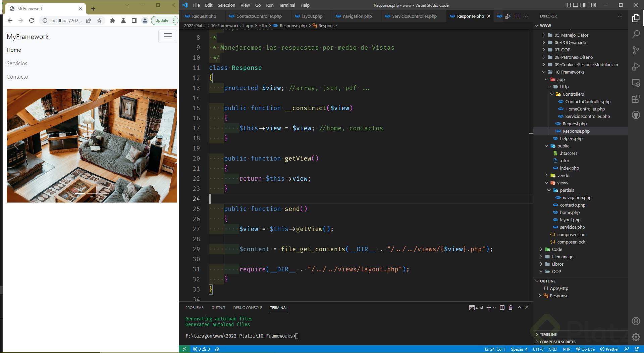Viewport: 644px width, 353px height.
Task: Click the Chrome address bar URL
Action: (66, 20)
